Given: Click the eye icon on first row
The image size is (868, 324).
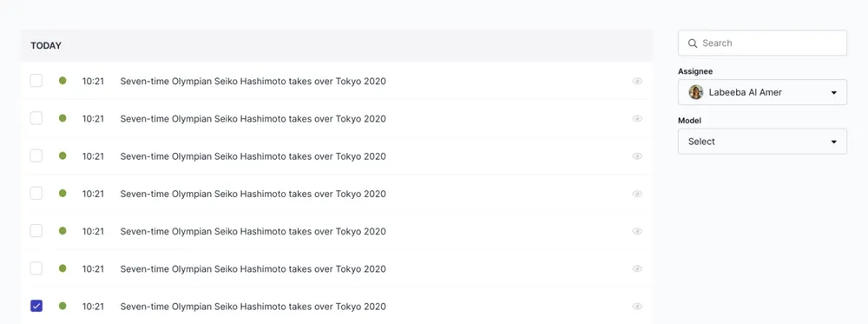Looking at the screenshot, I should click(637, 81).
